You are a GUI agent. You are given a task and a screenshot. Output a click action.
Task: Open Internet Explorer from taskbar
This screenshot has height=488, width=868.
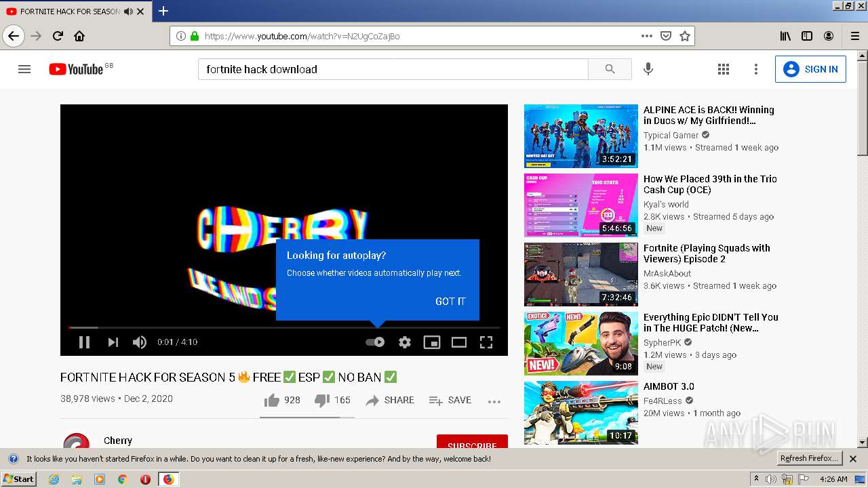tap(54, 479)
